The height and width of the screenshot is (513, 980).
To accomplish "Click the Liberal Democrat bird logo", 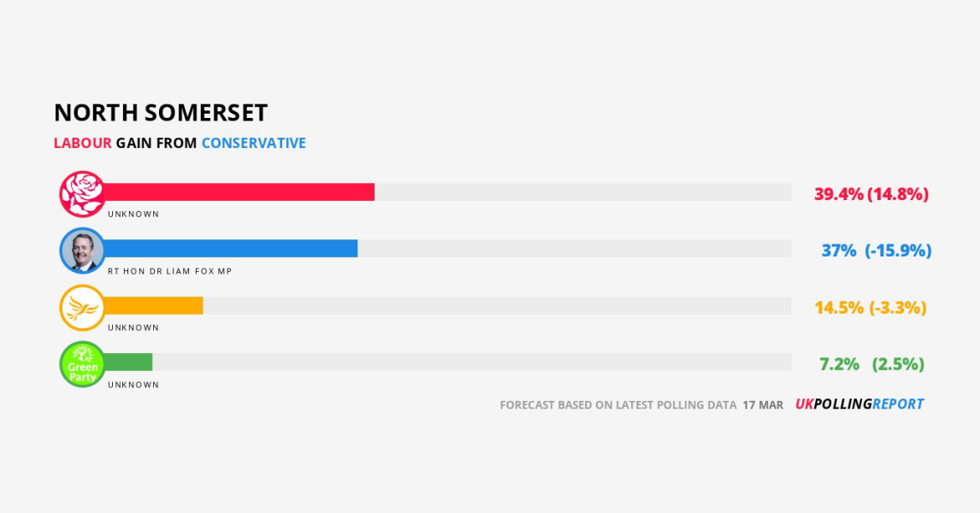I will coord(82,308).
